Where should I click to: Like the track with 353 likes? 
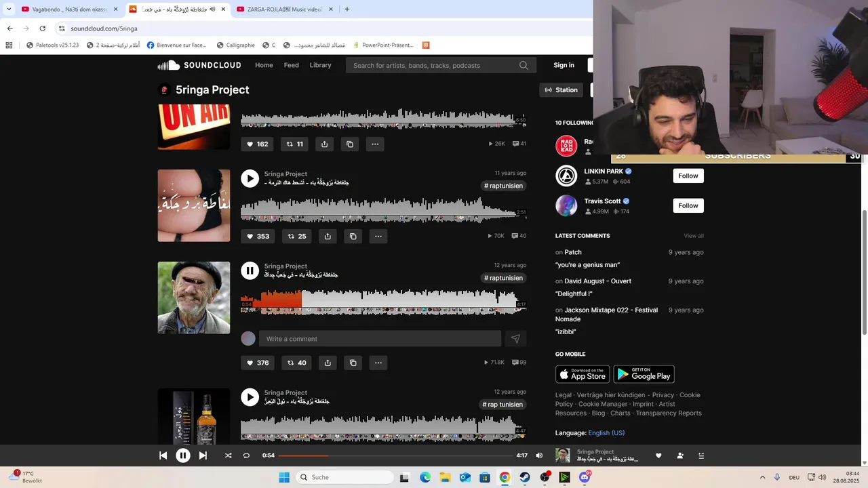pos(258,236)
